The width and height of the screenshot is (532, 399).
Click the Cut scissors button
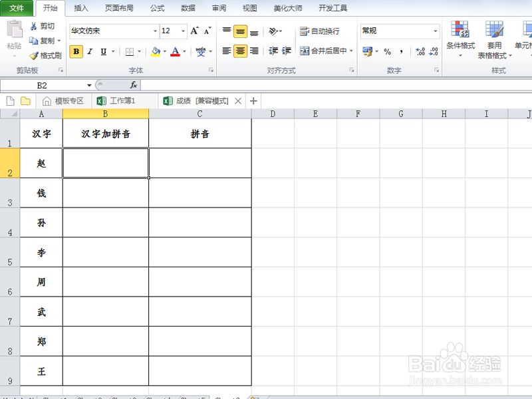[43, 26]
